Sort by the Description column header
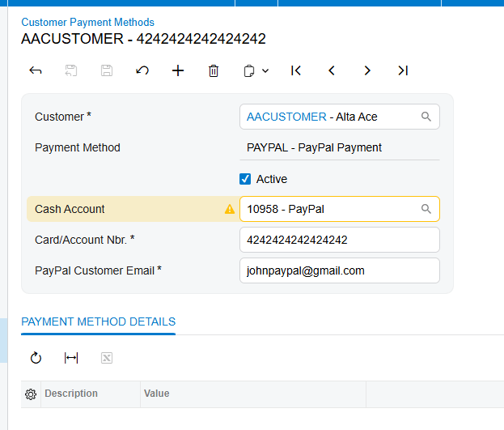504x430 pixels. (91, 394)
